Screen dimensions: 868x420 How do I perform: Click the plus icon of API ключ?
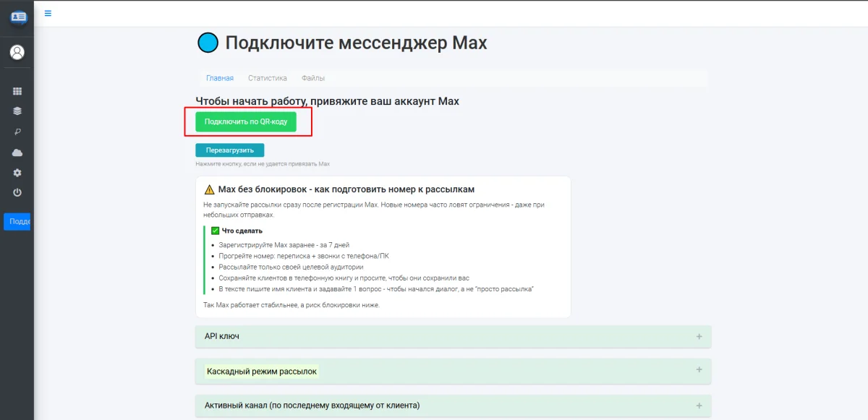(699, 336)
